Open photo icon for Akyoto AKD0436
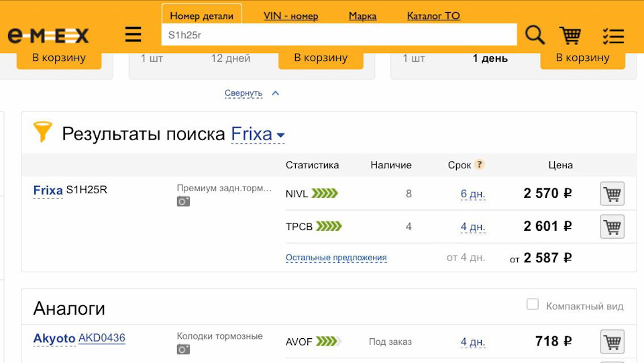 tap(183, 350)
